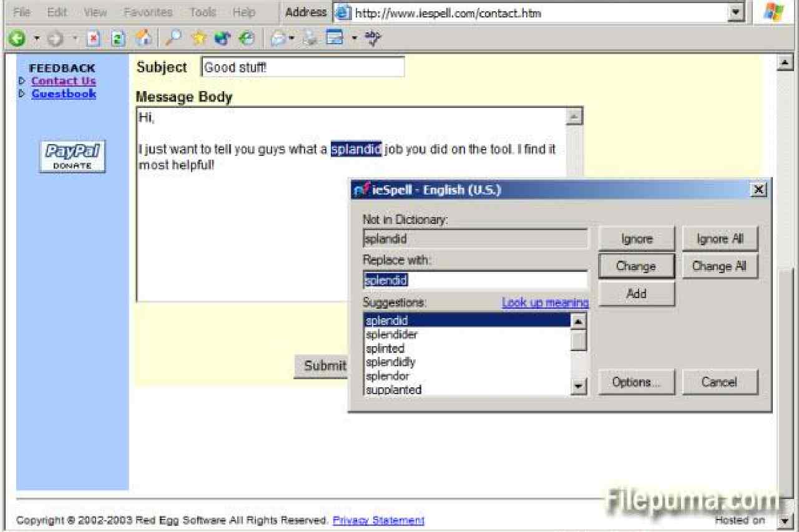
Task: Open the Help menu
Action: point(243,12)
